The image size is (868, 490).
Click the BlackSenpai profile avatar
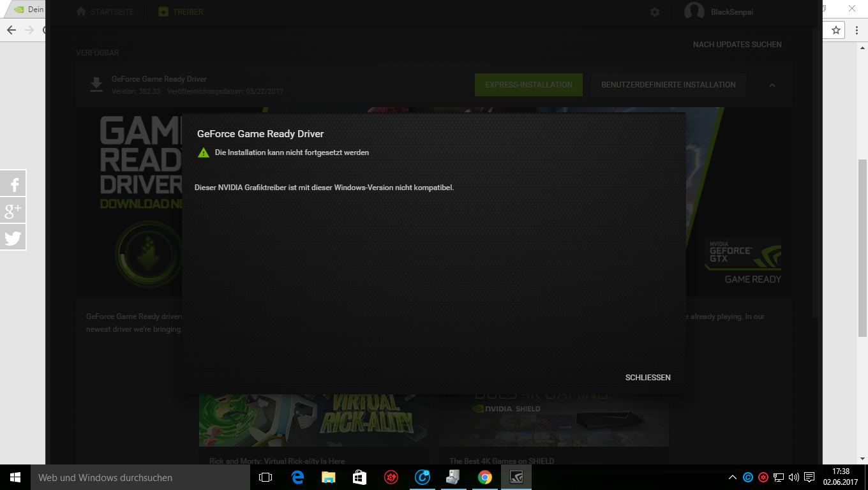[x=694, y=11]
